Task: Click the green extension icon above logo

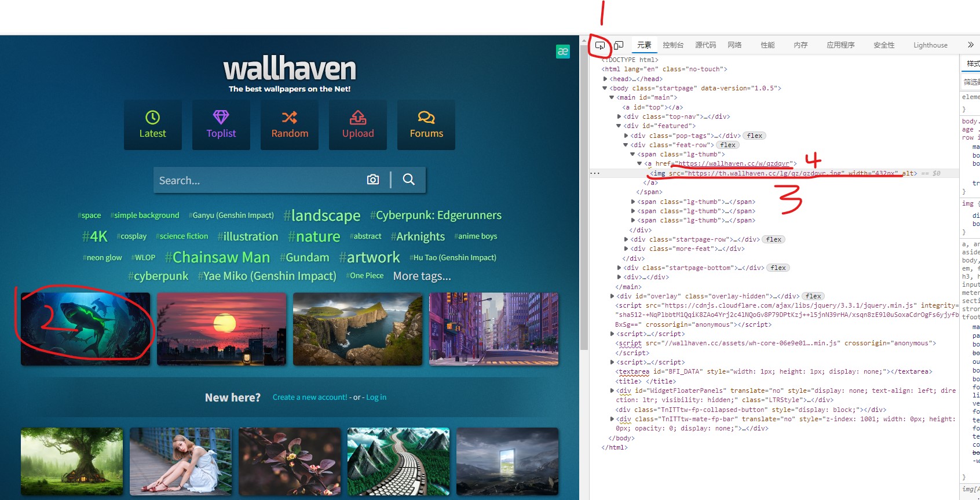Action: [563, 52]
